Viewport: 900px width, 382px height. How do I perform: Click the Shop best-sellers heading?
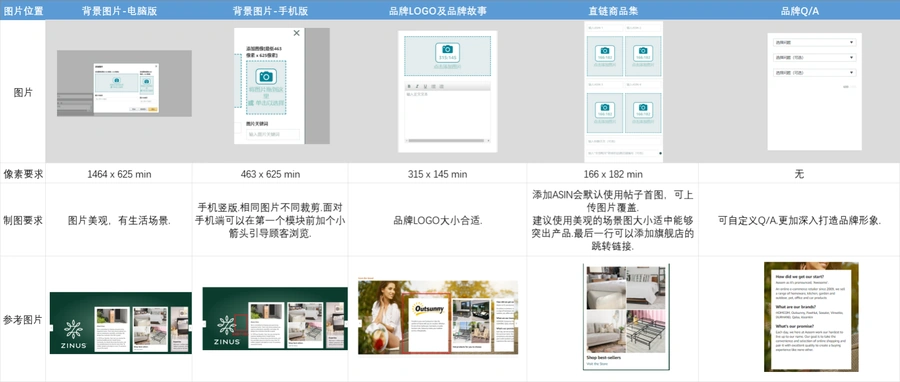[604, 357]
